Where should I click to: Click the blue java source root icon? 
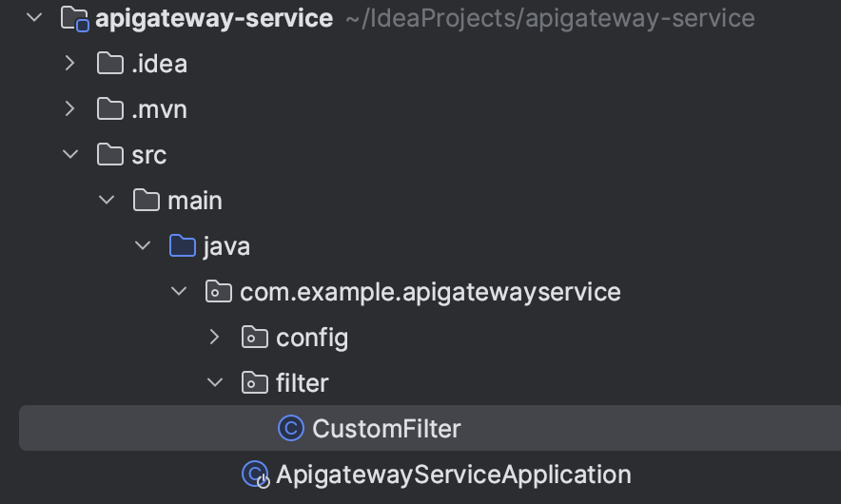(x=182, y=246)
